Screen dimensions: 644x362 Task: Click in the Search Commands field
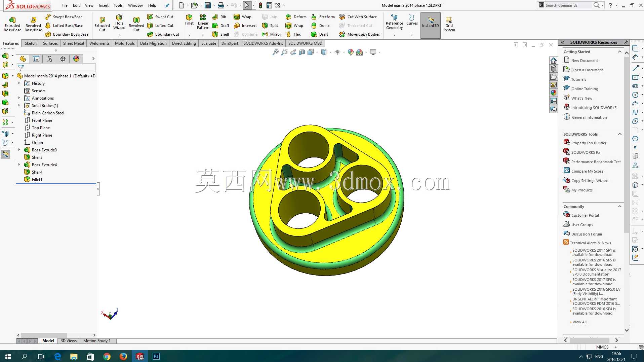click(568, 5)
